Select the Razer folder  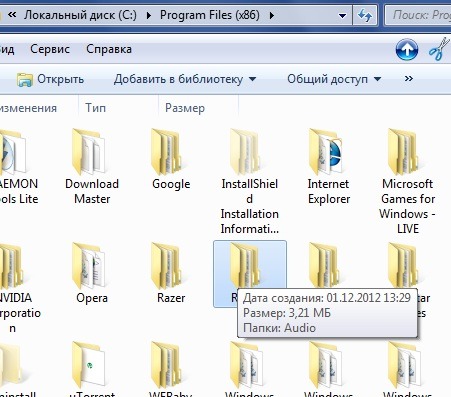pyautogui.click(x=171, y=274)
